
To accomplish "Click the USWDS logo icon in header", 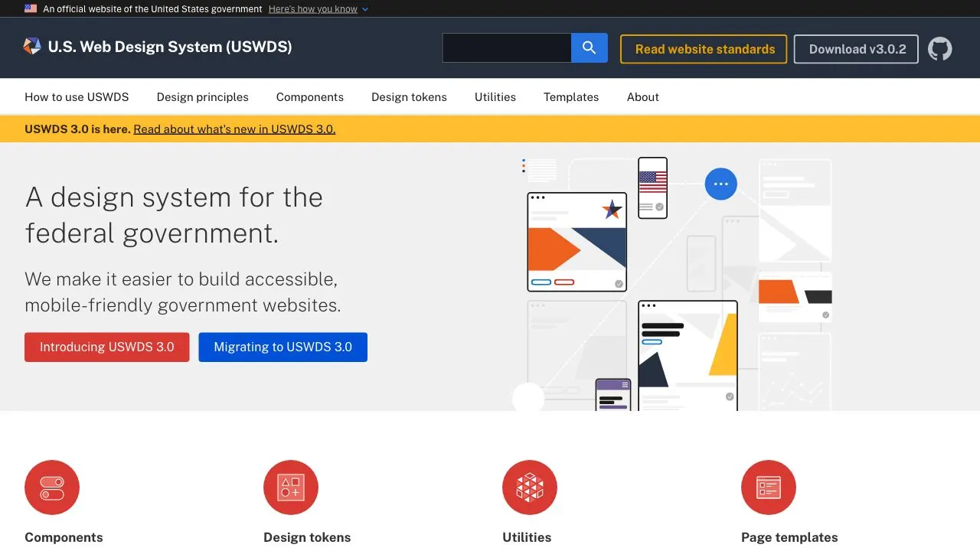I will [x=32, y=47].
